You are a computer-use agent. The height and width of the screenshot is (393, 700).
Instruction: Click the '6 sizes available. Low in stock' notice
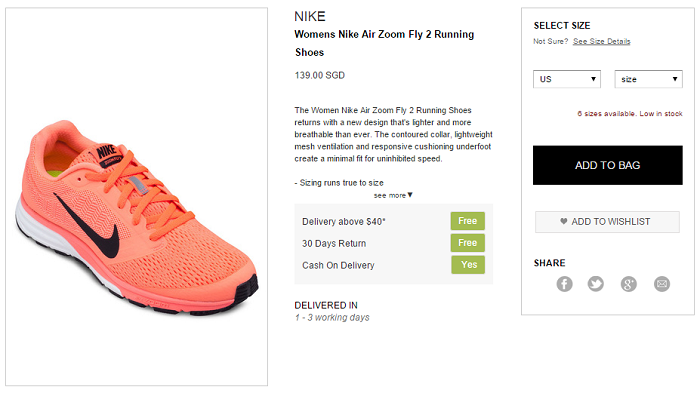pos(630,113)
